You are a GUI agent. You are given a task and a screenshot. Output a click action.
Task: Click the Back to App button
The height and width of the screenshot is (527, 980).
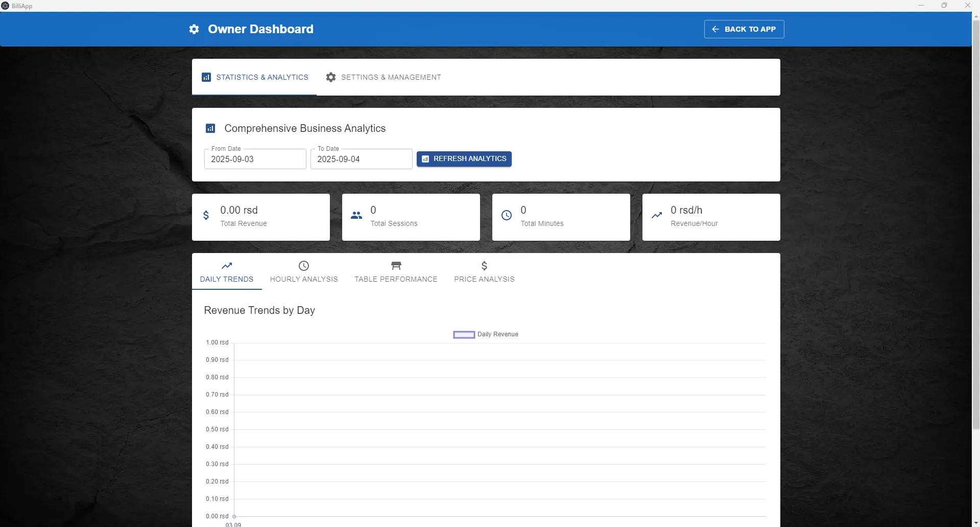(744, 29)
